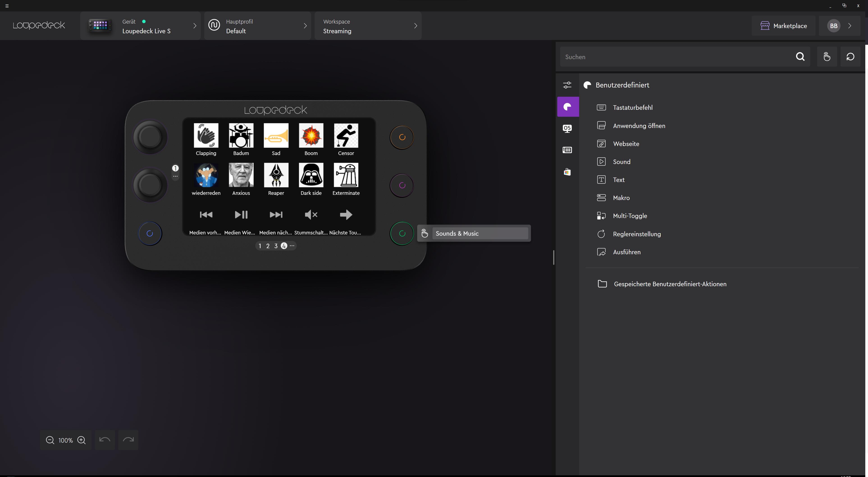Image resolution: width=868 pixels, height=477 pixels.
Task: Open the keyboard actions sidebar icon
Action: (x=567, y=150)
